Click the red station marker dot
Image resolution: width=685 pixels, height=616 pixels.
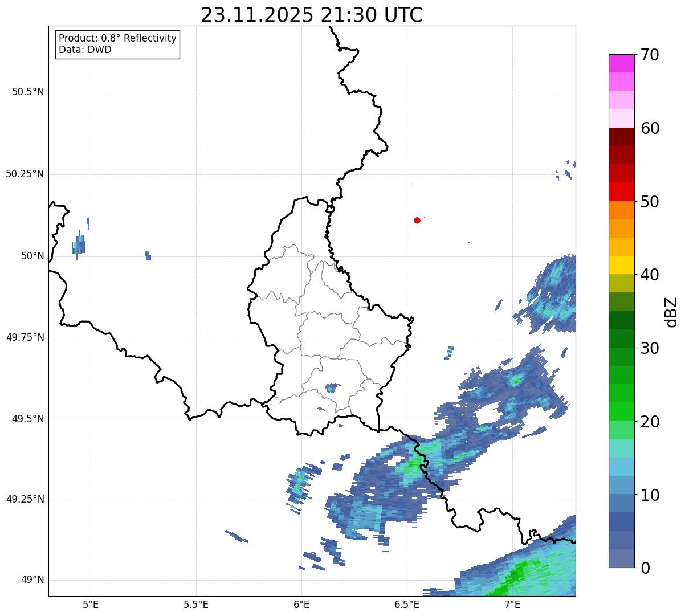tap(417, 220)
